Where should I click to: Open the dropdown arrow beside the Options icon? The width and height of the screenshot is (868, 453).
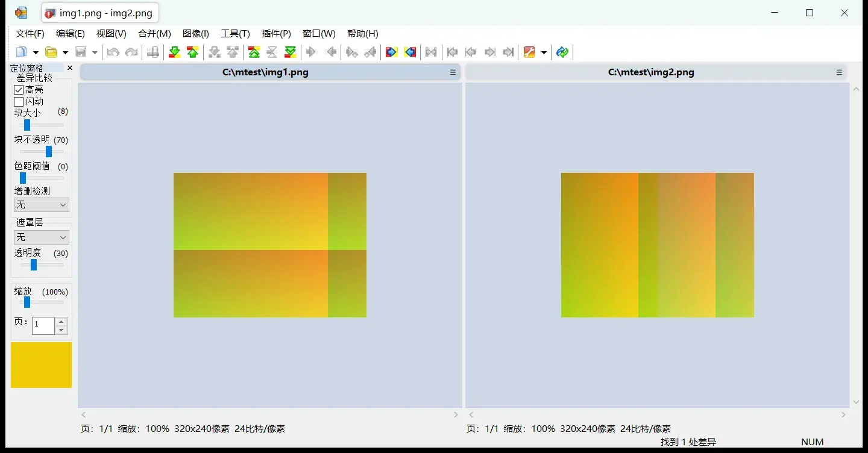point(544,52)
